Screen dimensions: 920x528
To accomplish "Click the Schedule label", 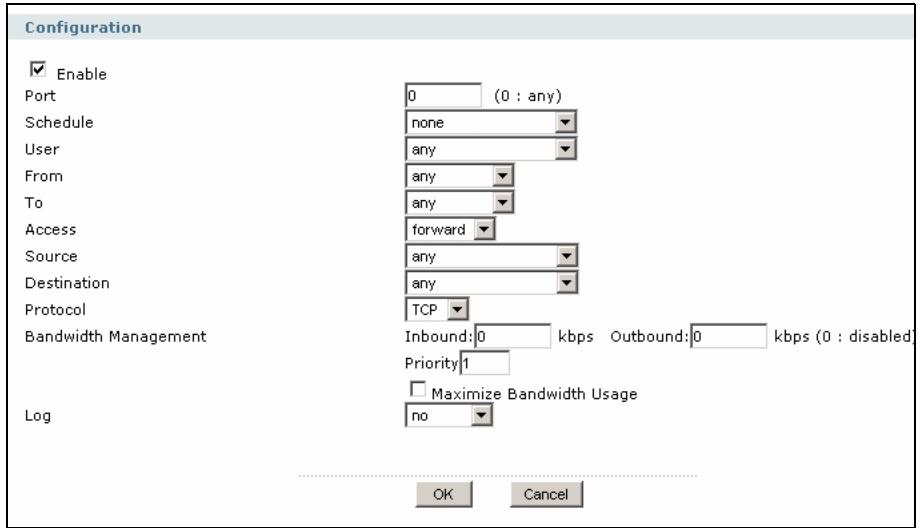I will click(x=59, y=123).
